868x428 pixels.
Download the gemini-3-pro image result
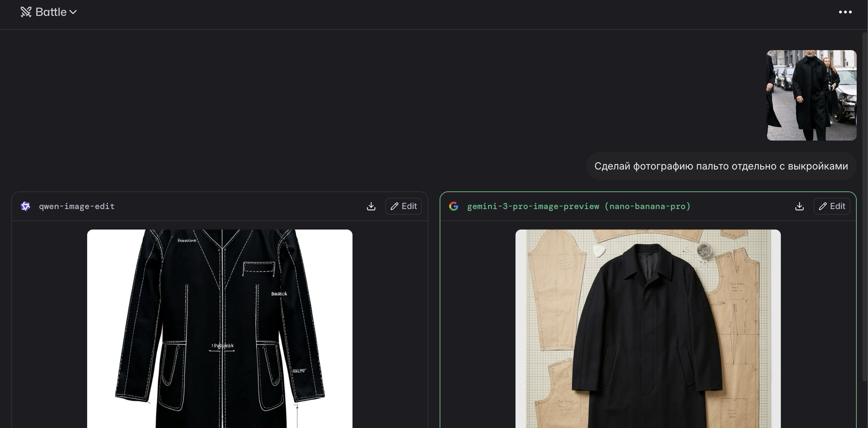pyautogui.click(x=799, y=206)
